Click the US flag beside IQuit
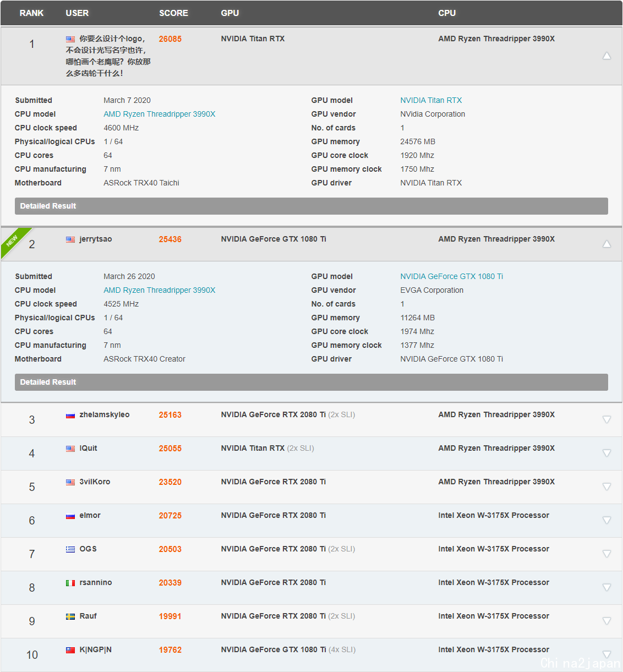623x672 pixels. click(70, 449)
